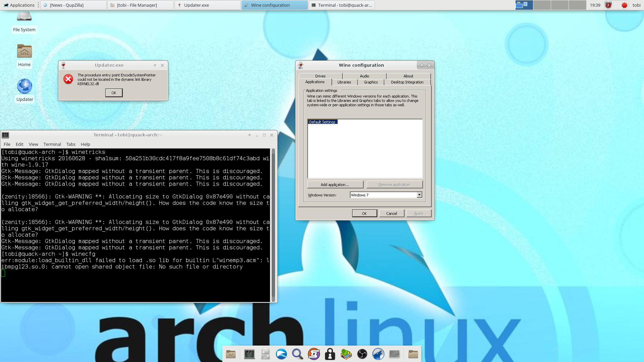
Task: Open the Home desktop icon
Action: (24, 56)
